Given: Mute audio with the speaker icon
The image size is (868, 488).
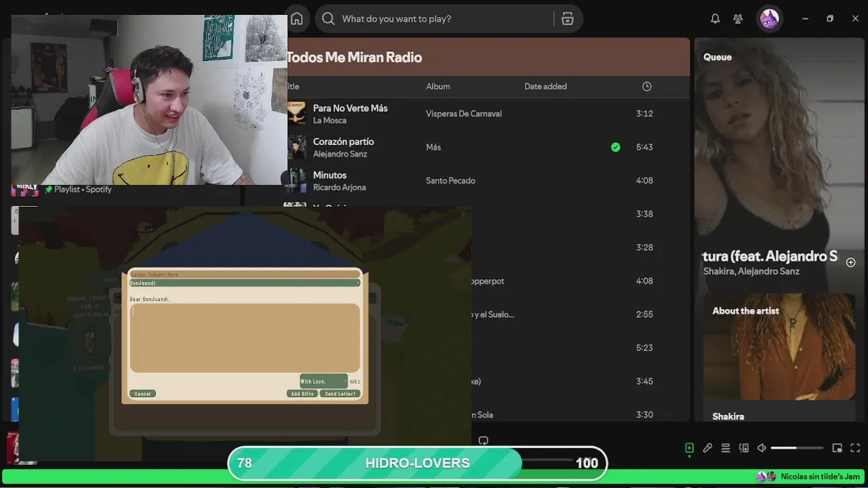Looking at the screenshot, I should click(762, 448).
